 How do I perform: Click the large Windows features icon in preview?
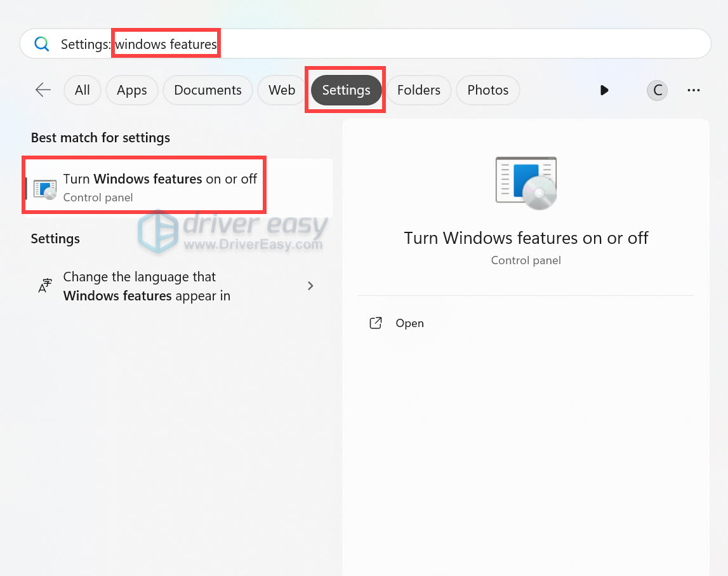(526, 183)
